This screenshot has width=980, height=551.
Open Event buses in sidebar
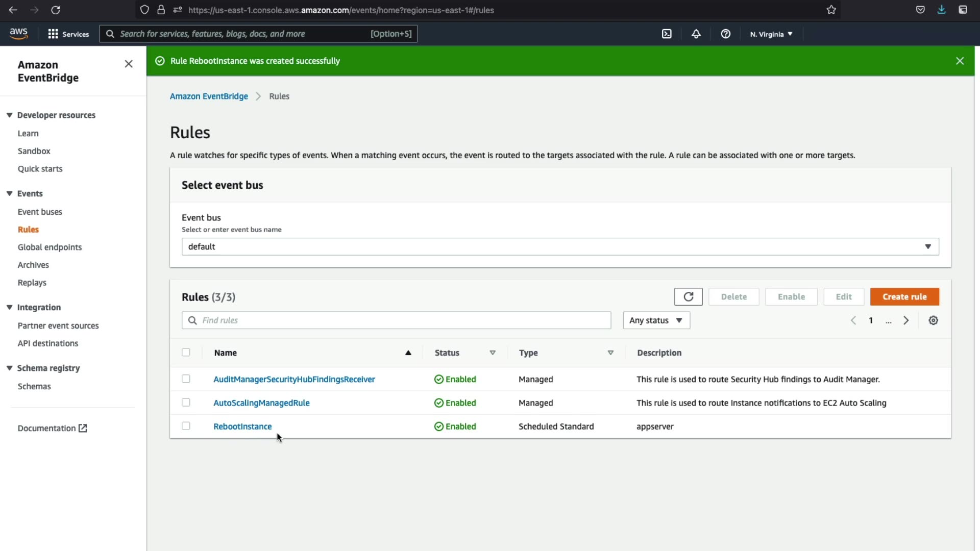[40, 212]
